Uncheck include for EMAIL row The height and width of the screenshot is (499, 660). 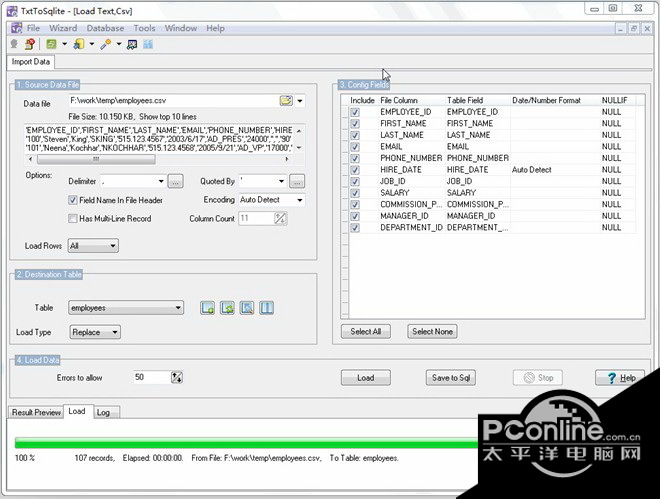coord(355,147)
